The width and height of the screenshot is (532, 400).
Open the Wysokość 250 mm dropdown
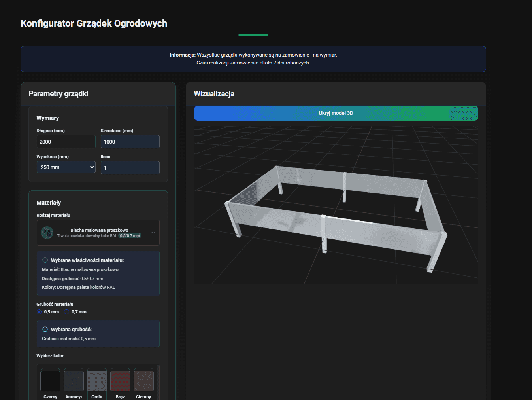[66, 167]
